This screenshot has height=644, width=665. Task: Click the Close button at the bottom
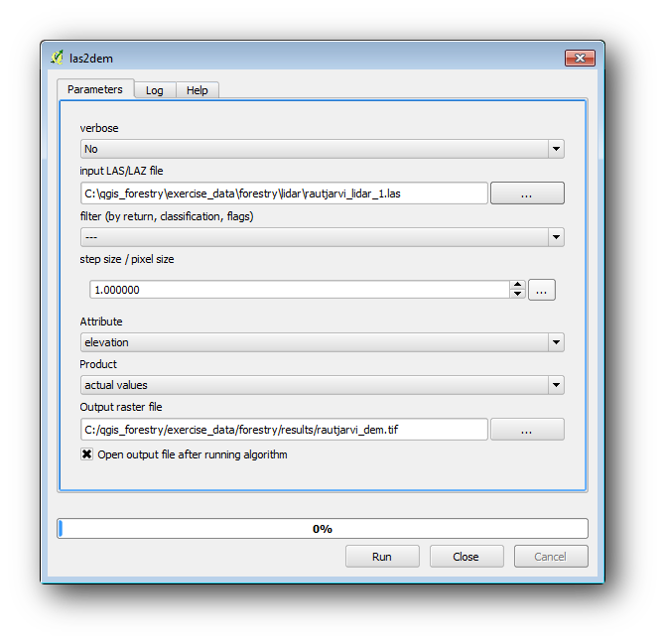465,557
